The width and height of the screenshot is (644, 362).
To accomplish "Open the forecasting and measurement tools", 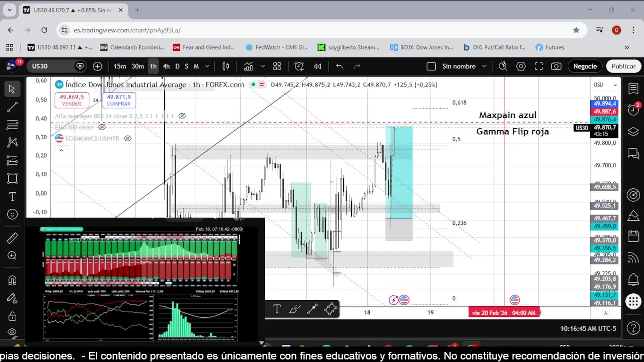I will tap(12, 161).
